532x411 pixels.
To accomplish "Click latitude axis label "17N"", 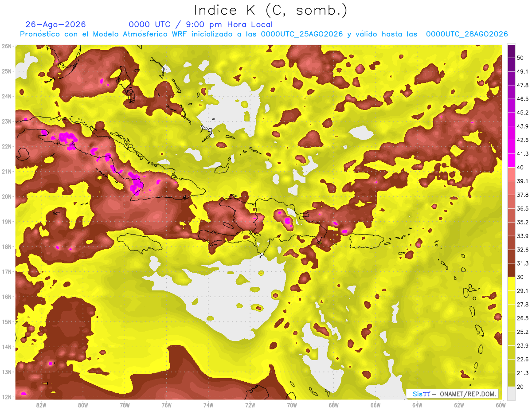I will (x=7, y=272).
